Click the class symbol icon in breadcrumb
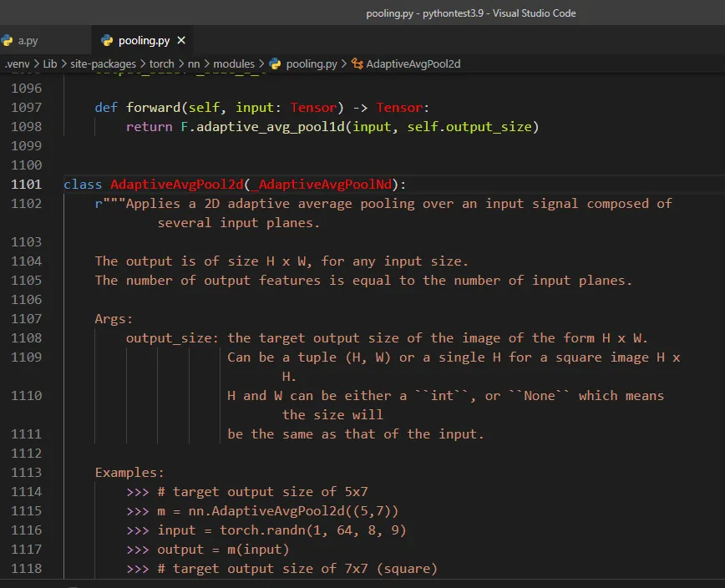The height and width of the screenshot is (588, 725). point(357,63)
